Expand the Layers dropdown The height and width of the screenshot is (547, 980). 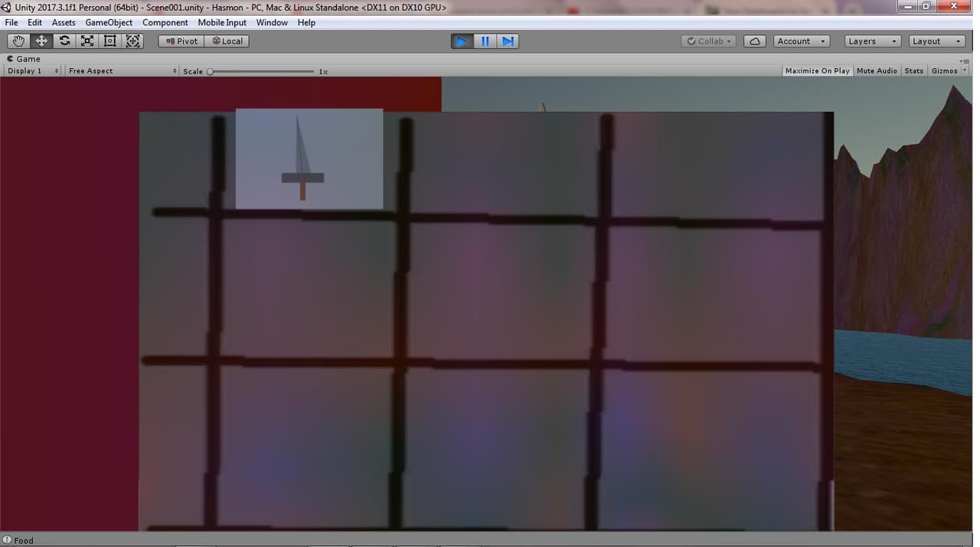coord(872,41)
